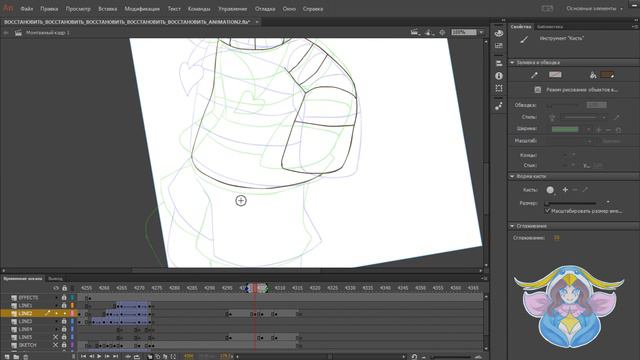Open the Transform panel icon
Image resolution: width=640 pixels, height=360 pixels.
499,88
